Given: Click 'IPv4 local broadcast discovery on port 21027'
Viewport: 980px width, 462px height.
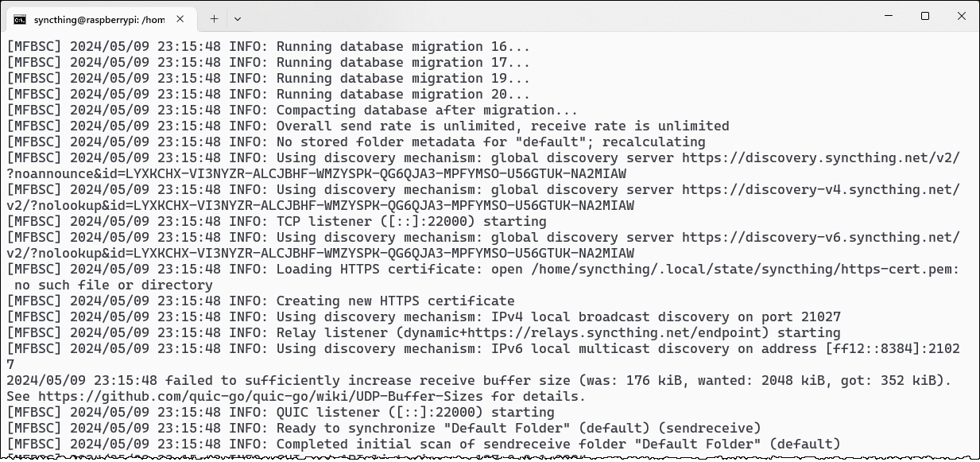Looking at the screenshot, I should tap(666, 316).
